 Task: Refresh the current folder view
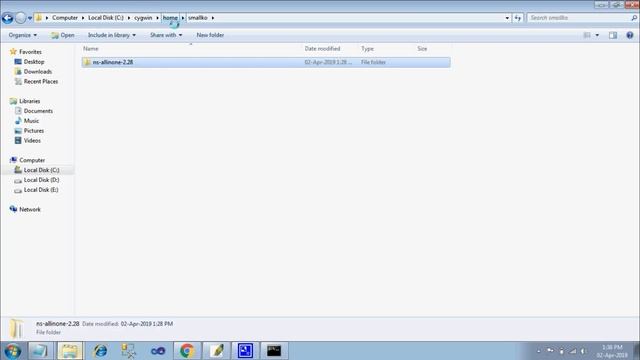pos(518,18)
